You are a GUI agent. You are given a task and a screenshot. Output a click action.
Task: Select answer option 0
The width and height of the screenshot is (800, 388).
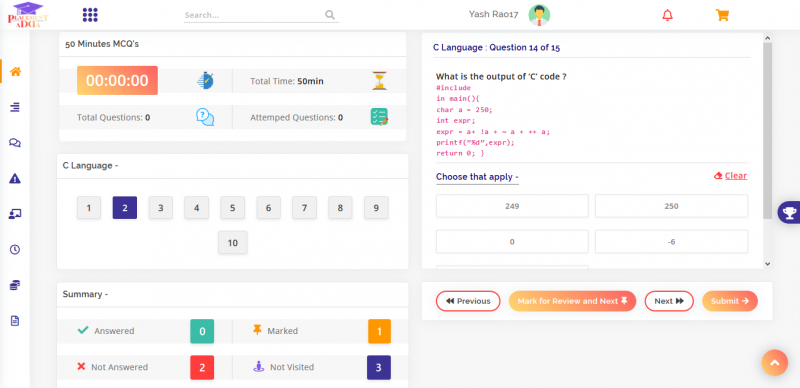512,241
